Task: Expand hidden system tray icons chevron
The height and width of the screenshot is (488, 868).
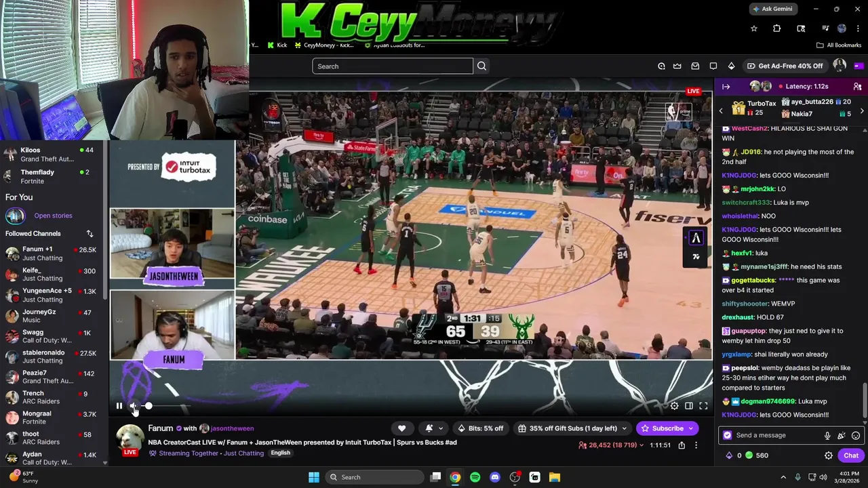Action: [783, 477]
